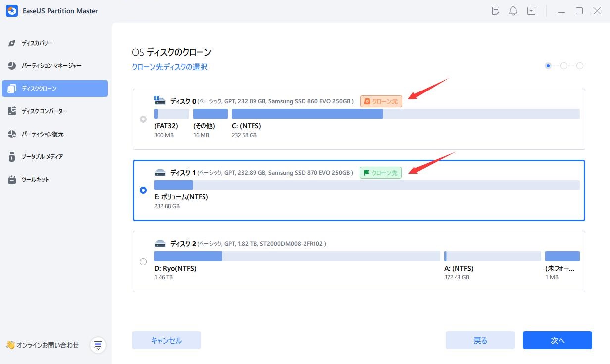610x364 pixels.
Task: Click the クローン元 source badge
Action: [x=381, y=101]
